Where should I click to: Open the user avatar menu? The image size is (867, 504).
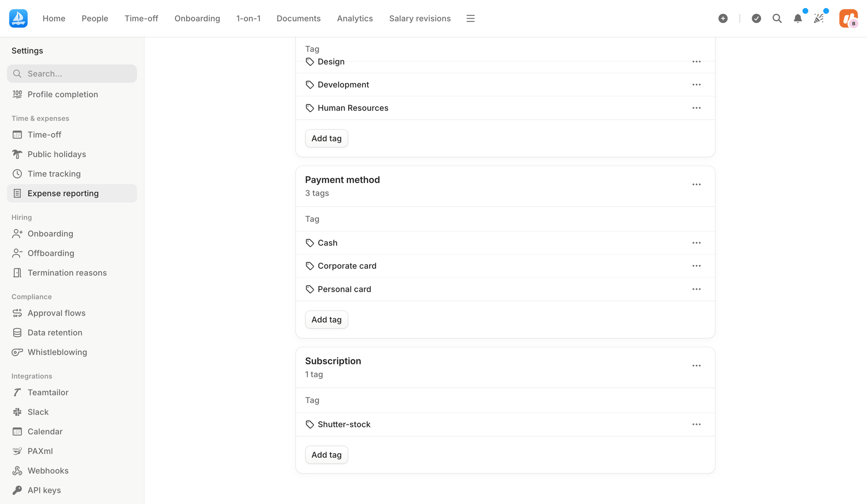tap(848, 18)
